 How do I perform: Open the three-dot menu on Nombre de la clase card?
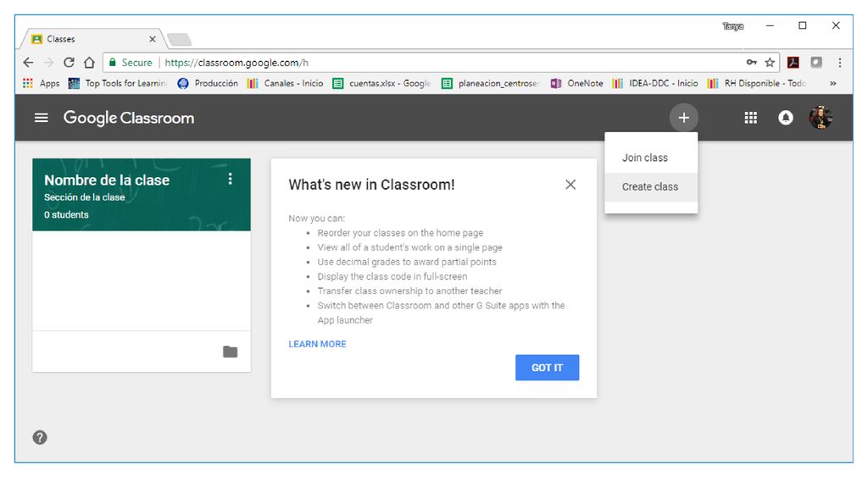pos(231,179)
